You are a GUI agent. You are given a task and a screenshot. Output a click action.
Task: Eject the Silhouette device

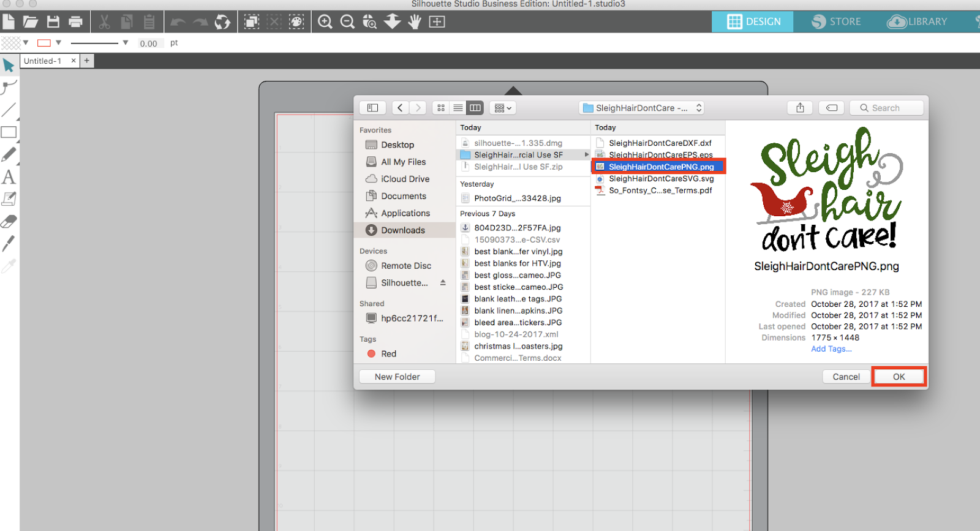click(443, 283)
